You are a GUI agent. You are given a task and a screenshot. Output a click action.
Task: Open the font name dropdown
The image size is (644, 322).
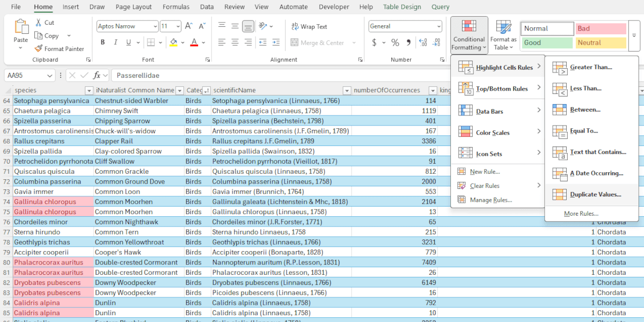point(156,26)
